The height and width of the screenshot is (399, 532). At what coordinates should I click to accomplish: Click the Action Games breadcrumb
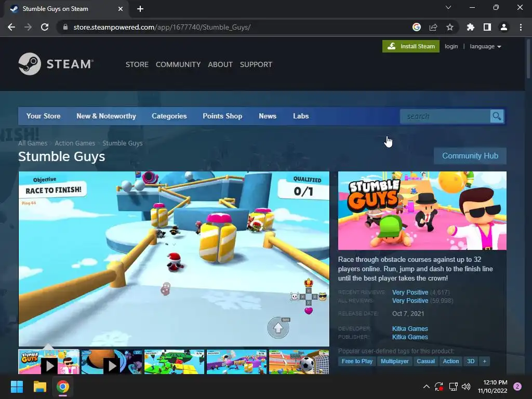click(75, 143)
